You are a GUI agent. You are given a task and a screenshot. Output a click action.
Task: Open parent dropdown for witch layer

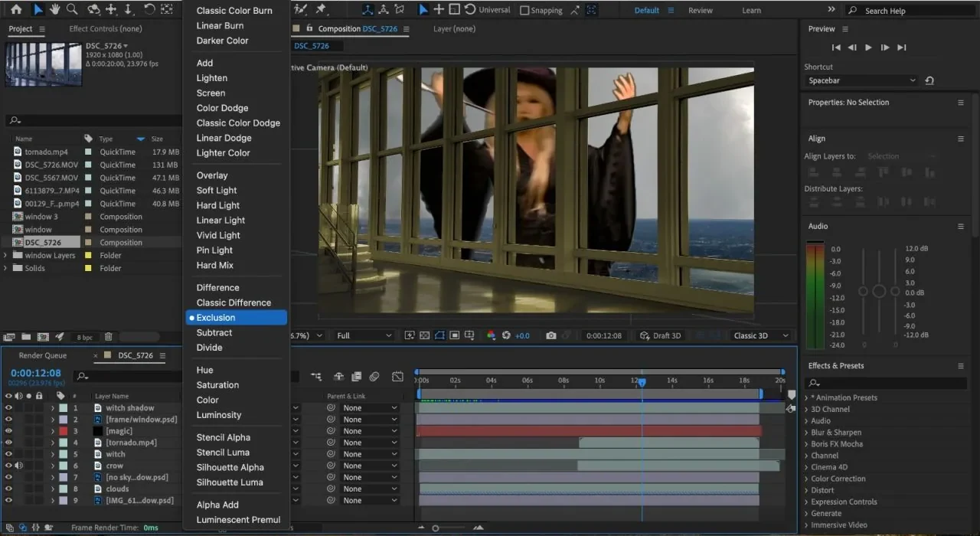(x=370, y=454)
